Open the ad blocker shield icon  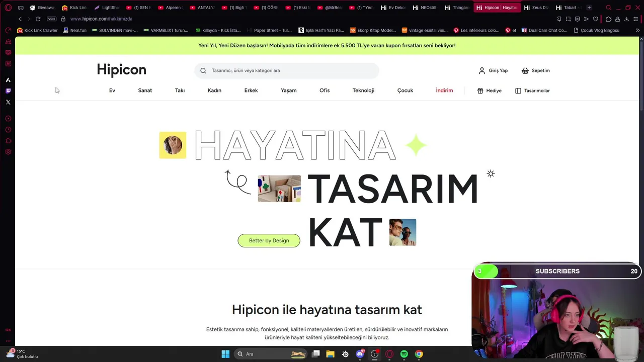[x=577, y=19]
